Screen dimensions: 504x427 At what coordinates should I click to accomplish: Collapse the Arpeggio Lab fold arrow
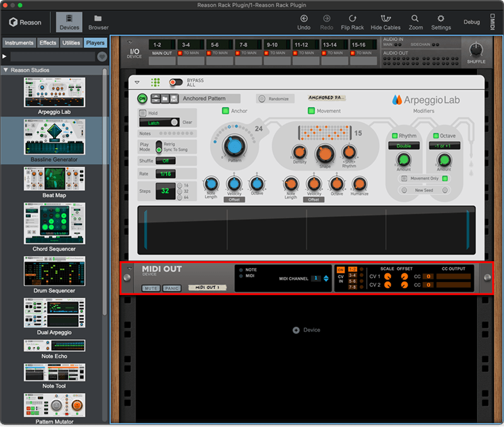pyautogui.click(x=137, y=83)
